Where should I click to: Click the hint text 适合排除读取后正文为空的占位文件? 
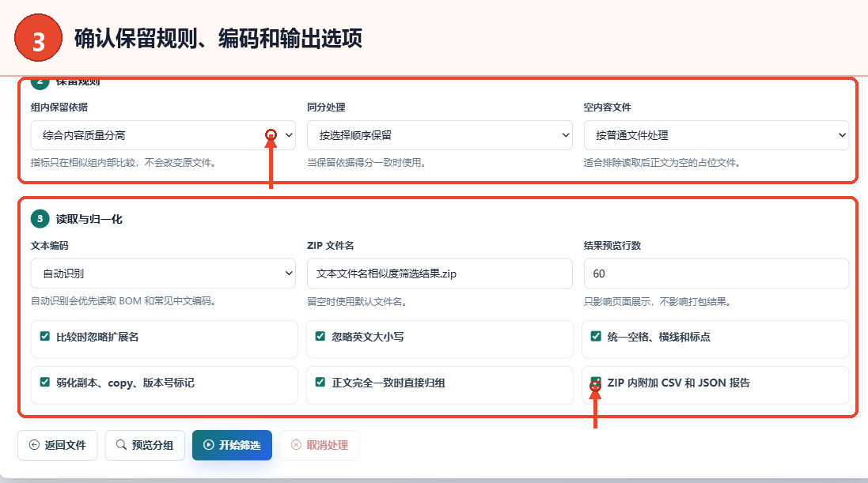click(662, 163)
